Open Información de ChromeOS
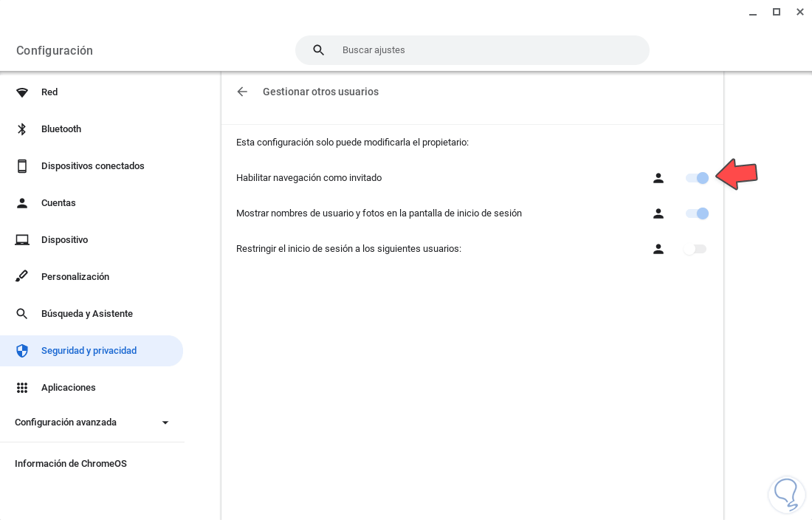Screen dimensions: 812x520 point(71,464)
